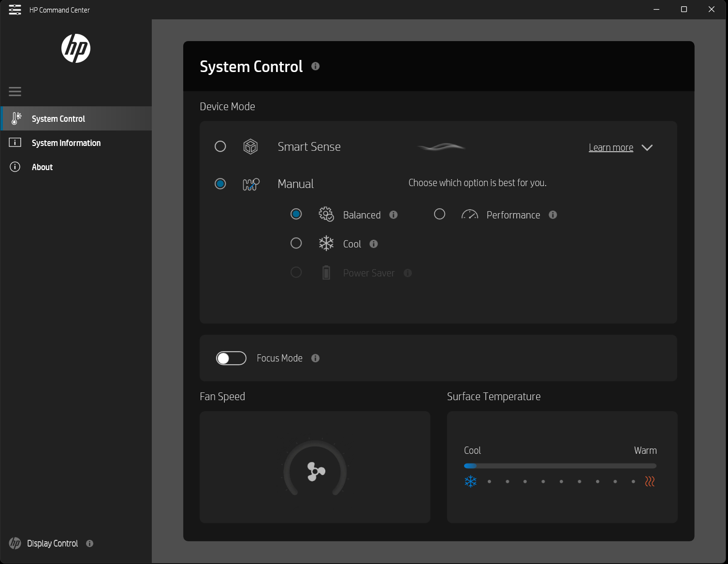This screenshot has width=728, height=564.
Task: Select the Balanced radio button
Action: [296, 214]
